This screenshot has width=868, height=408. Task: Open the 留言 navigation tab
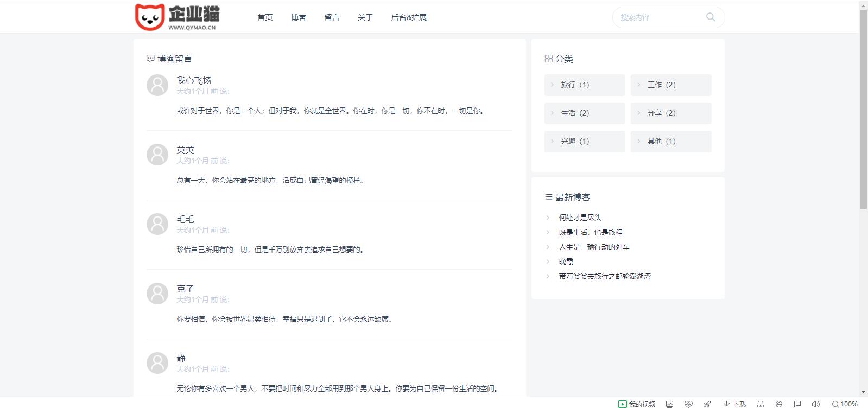[332, 17]
